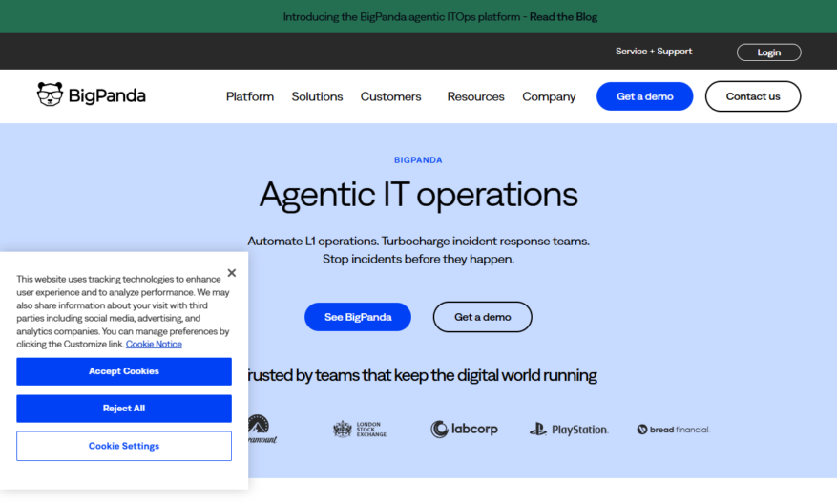Viewport: 837px width, 504px height.
Task: Open the Platform menu
Action: 250,96
